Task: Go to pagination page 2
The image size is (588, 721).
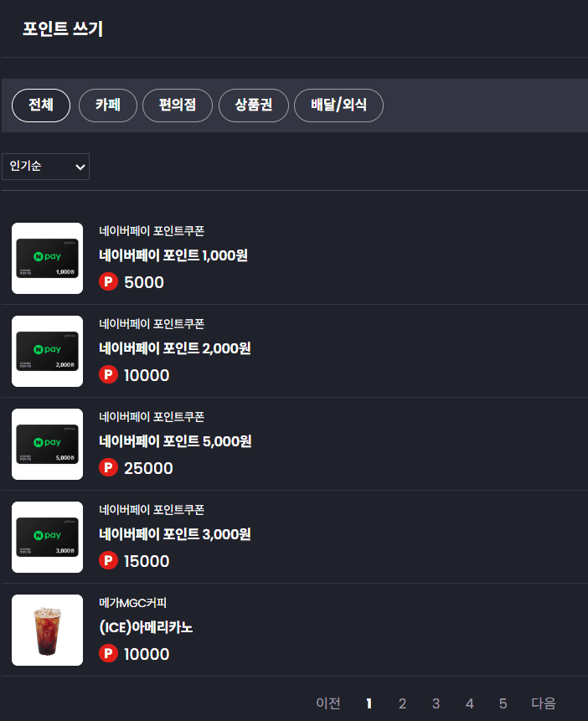Action: tap(402, 703)
